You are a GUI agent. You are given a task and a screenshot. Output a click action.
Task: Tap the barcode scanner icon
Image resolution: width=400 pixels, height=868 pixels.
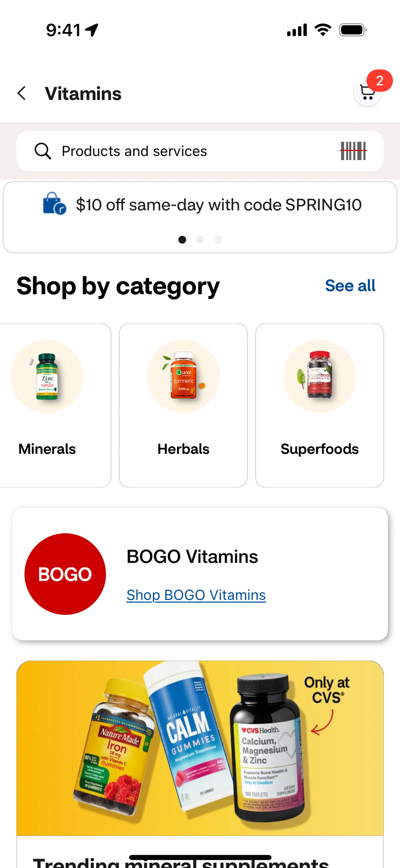353,151
